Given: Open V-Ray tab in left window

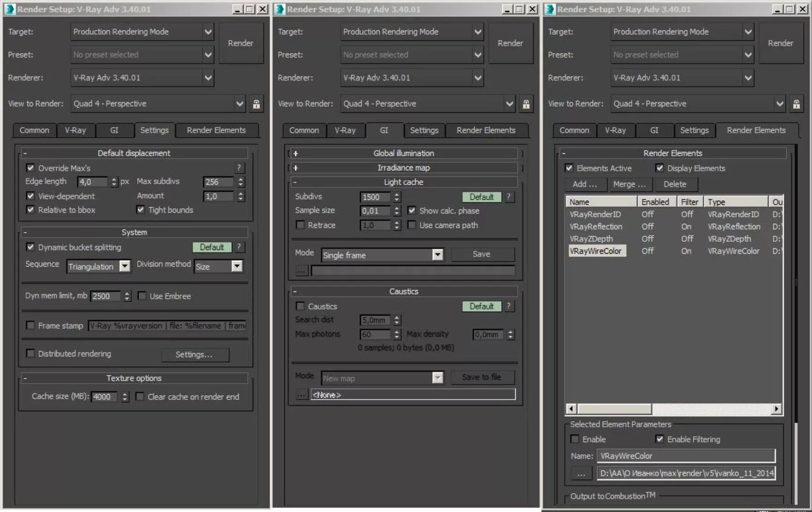Looking at the screenshot, I should 76,130.
